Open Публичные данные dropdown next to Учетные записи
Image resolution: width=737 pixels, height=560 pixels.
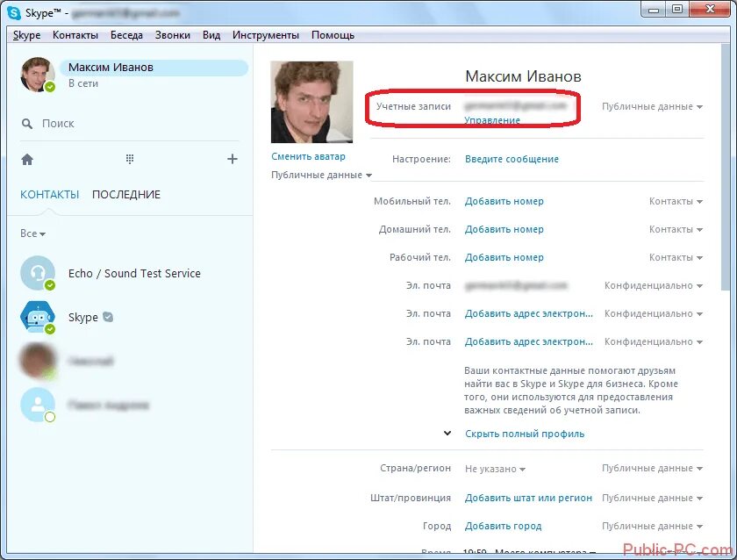click(652, 107)
